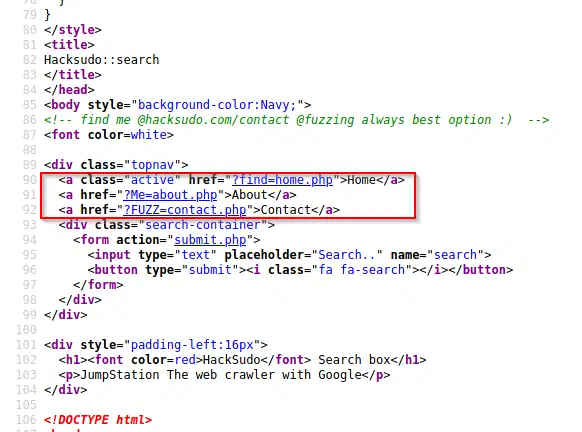This screenshot has width=582, height=432.
Task: Click the placeholder "Search.." attribute value
Action: [347, 255]
